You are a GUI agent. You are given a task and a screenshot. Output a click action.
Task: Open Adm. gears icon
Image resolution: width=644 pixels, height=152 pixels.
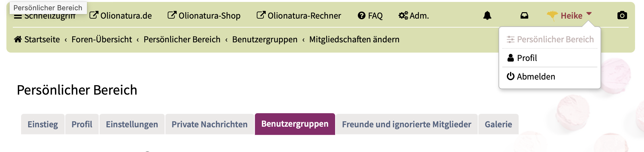(403, 15)
